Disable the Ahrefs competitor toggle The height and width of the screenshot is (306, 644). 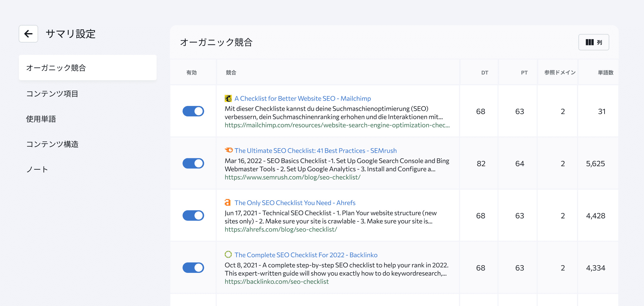(x=193, y=215)
